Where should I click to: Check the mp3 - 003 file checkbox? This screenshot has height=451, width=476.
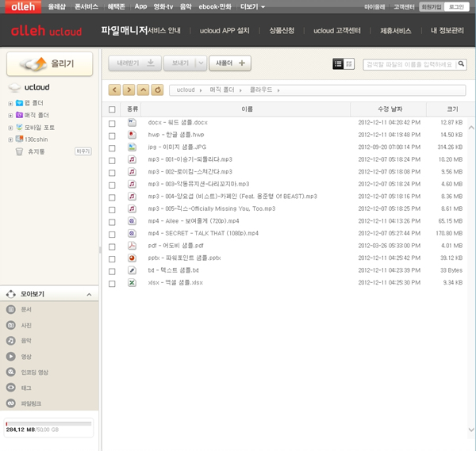(112, 185)
